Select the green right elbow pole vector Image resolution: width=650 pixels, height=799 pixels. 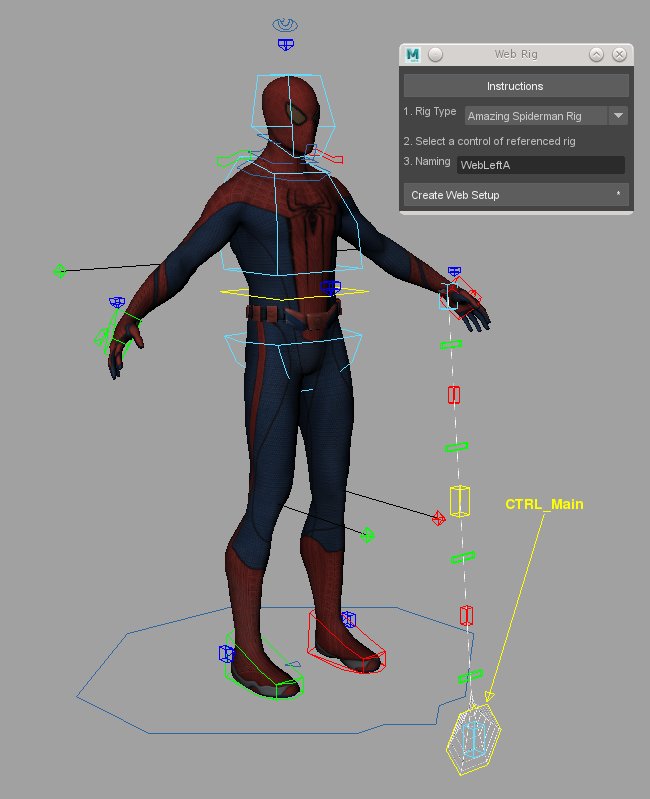pos(60,271)
